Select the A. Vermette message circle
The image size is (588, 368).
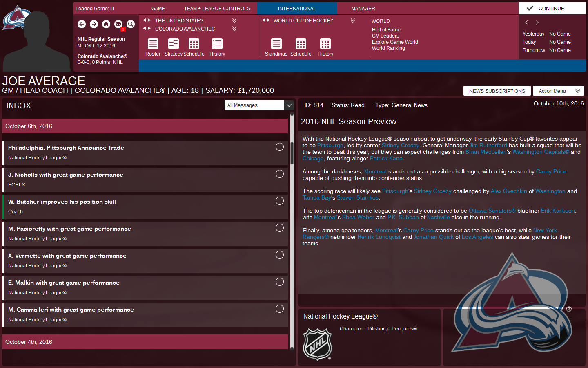pos(280,255)
